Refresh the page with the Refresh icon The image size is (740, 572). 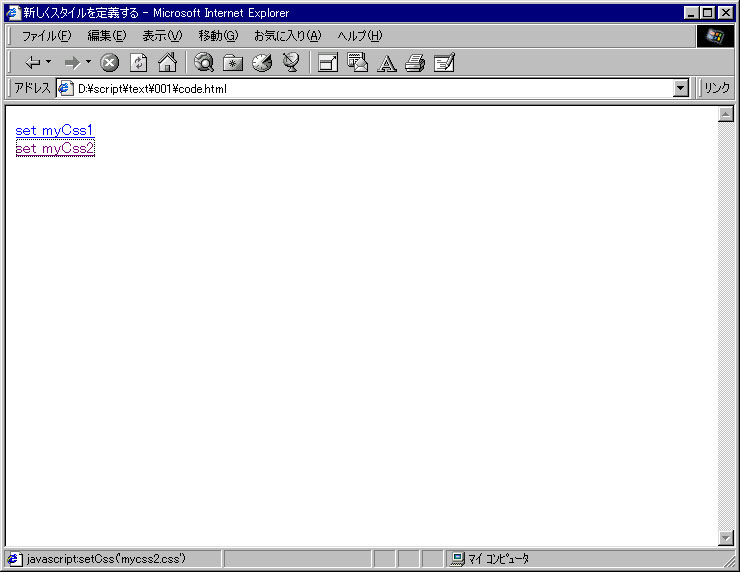point(139,62)
